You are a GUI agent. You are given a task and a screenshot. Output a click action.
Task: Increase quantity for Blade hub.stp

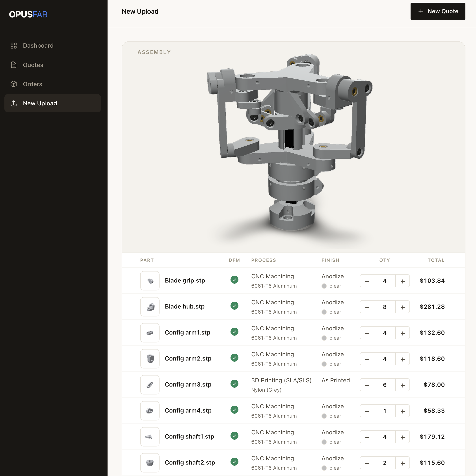pyautogui.click(x=403, y=307)
